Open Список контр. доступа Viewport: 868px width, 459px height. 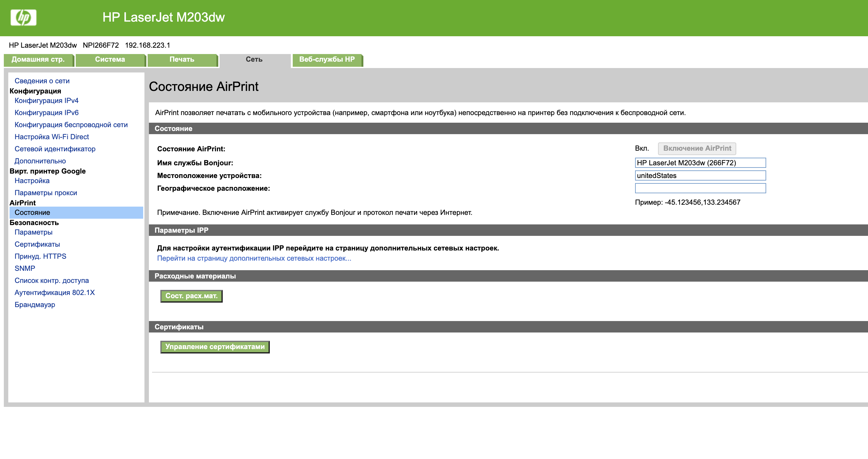(52, 281)
